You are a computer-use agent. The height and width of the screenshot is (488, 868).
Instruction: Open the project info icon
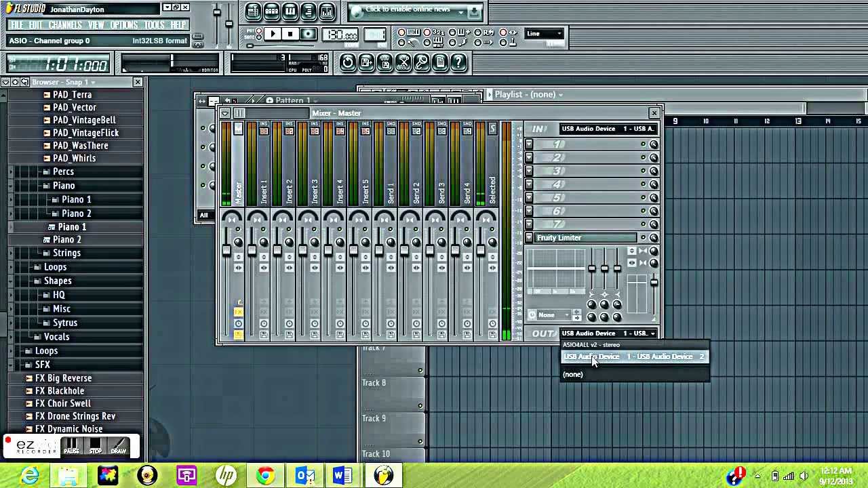coord(440,63)
